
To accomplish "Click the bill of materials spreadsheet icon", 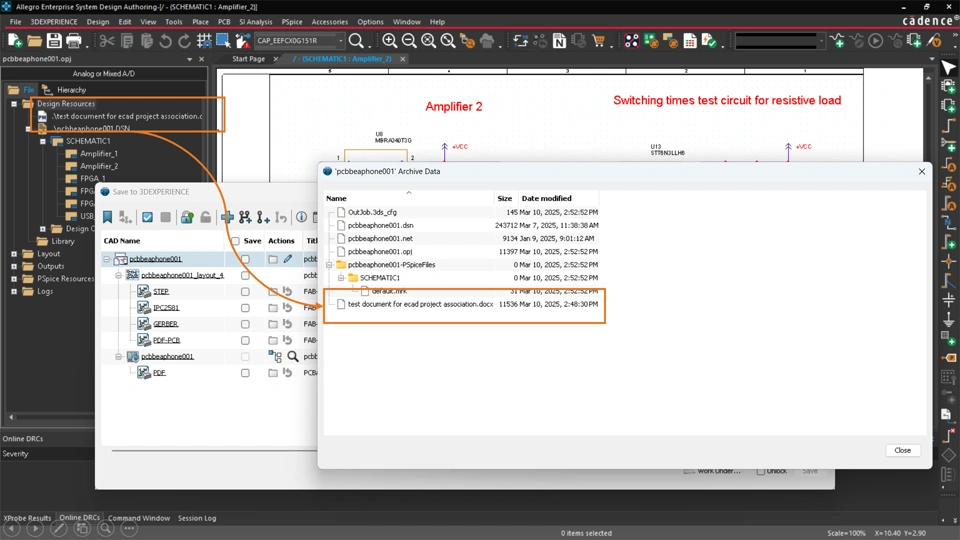I will pos(690,41).
